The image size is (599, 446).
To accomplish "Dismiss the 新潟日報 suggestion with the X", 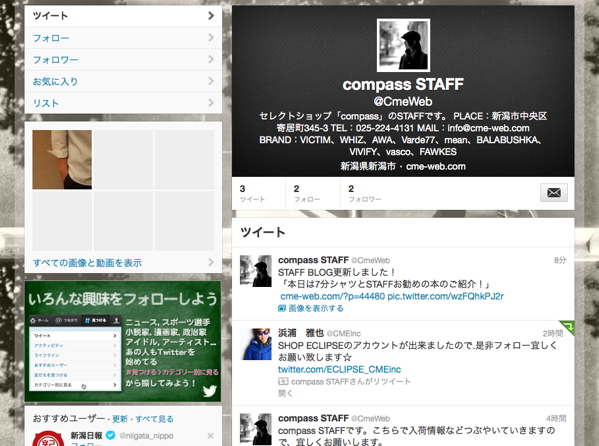I will 210,436.
